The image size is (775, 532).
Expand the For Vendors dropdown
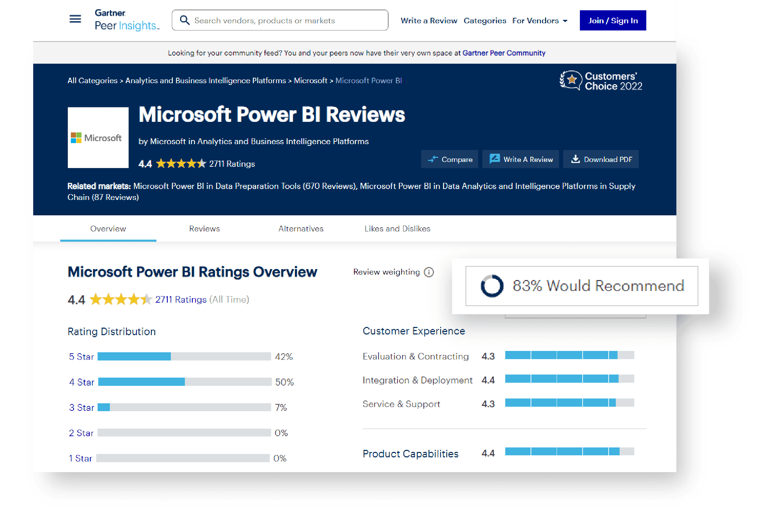pos(539,21)
